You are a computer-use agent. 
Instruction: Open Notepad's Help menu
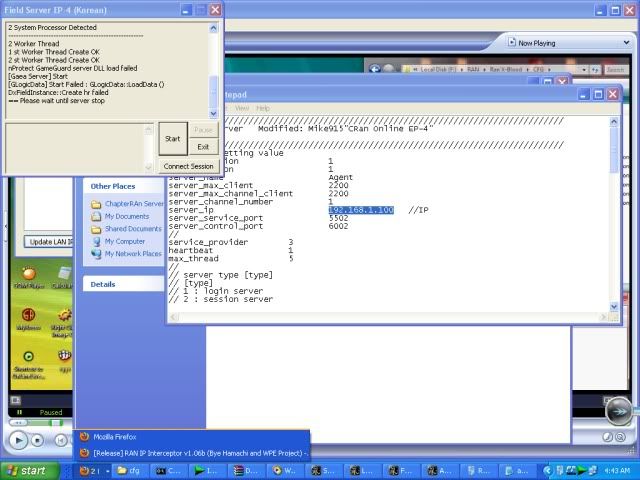[263, 108]
